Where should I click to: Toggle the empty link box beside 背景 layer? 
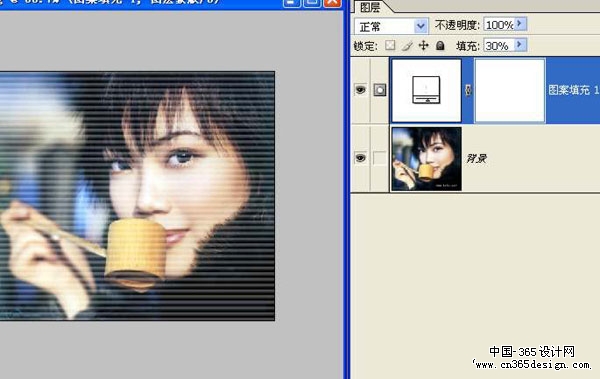coord(380,158)
